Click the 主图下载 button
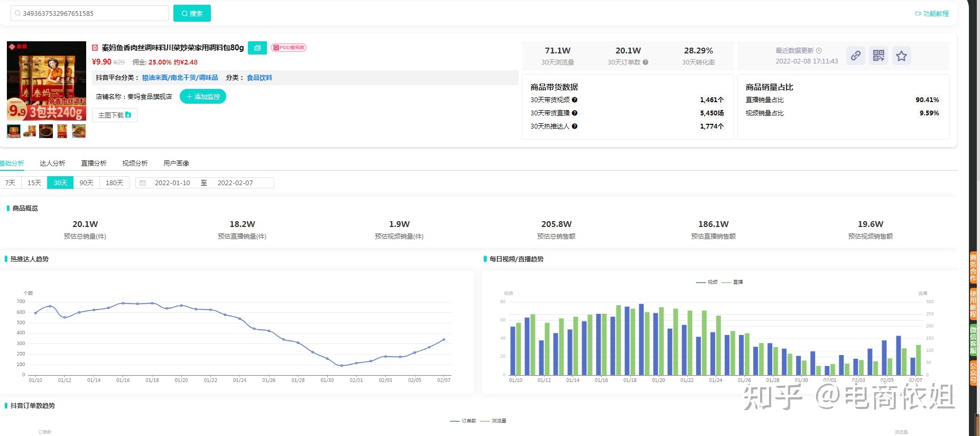980x436 pixels. (x=114, y=115)
